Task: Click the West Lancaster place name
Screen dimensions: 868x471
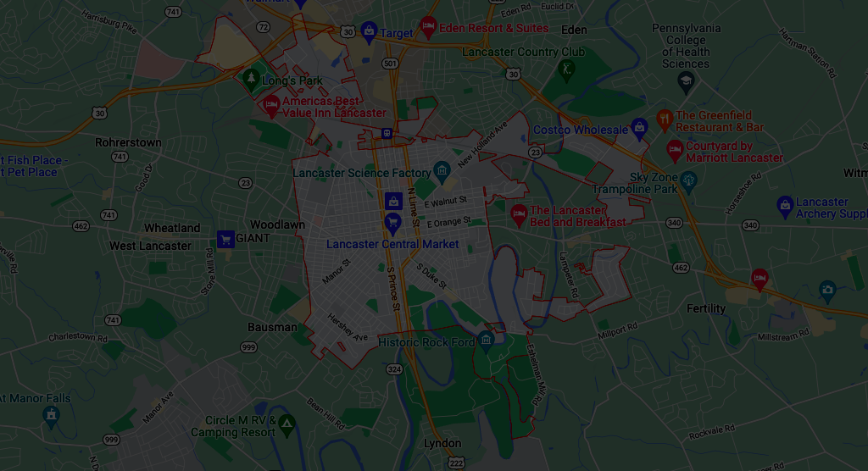Action: click(x=150, y=246)
